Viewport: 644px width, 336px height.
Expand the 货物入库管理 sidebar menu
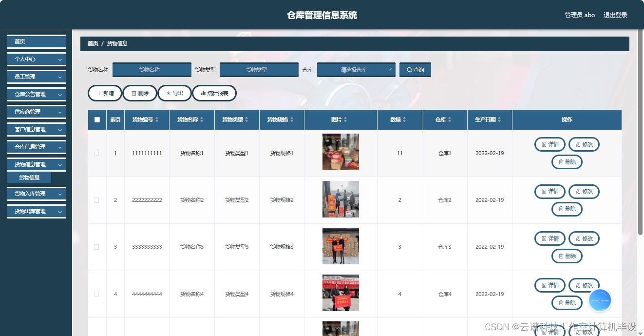point(36,194)
